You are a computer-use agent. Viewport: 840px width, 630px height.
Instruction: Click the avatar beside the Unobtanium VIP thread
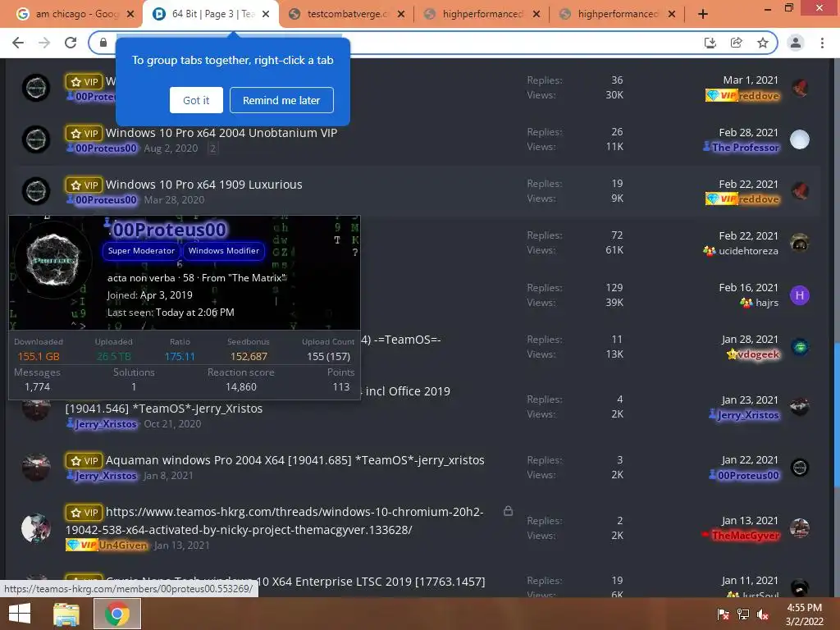pyautogui.click(x=36, y=139)
